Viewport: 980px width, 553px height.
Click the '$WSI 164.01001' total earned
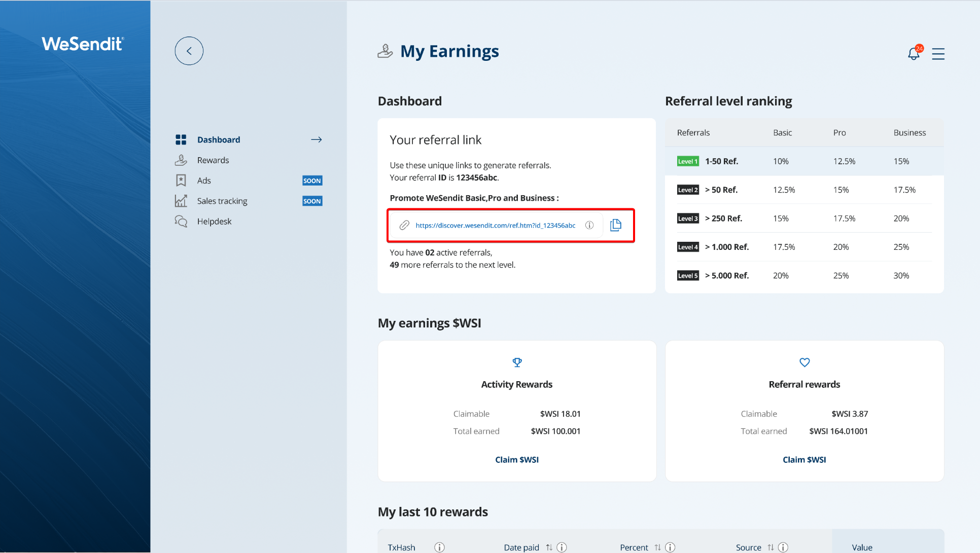pyautogui.click(x=838, y=431)
